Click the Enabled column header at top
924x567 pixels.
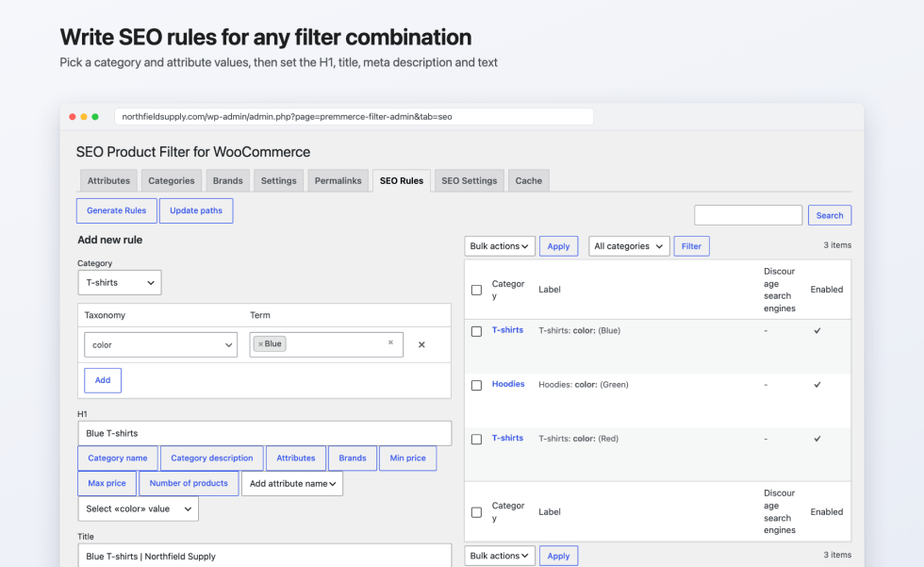click(826, 290)
